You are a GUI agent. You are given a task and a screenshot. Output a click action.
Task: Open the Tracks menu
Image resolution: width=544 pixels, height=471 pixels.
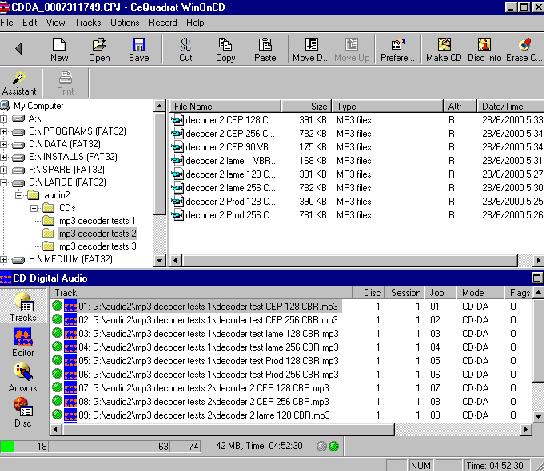coord(88,23)
